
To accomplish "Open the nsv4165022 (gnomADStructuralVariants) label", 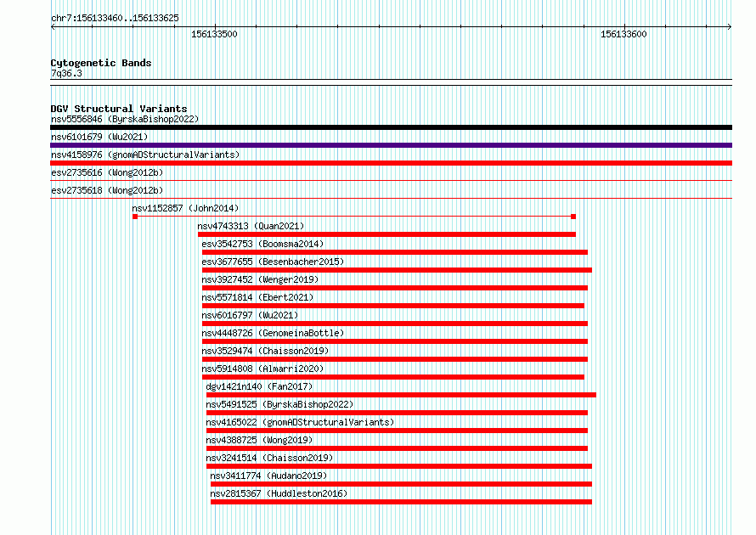I will [301, 422].
